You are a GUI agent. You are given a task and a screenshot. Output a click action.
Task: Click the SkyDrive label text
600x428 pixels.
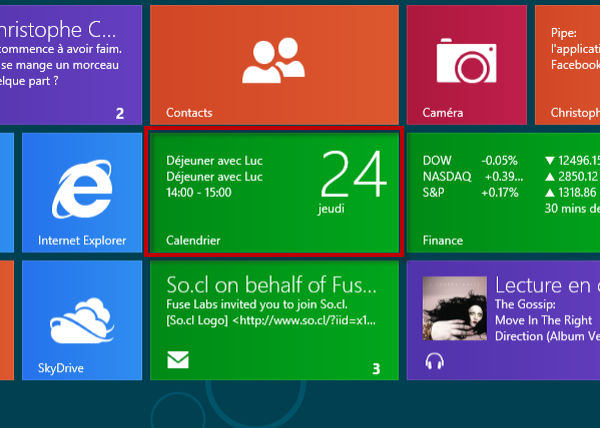point(60,368)
